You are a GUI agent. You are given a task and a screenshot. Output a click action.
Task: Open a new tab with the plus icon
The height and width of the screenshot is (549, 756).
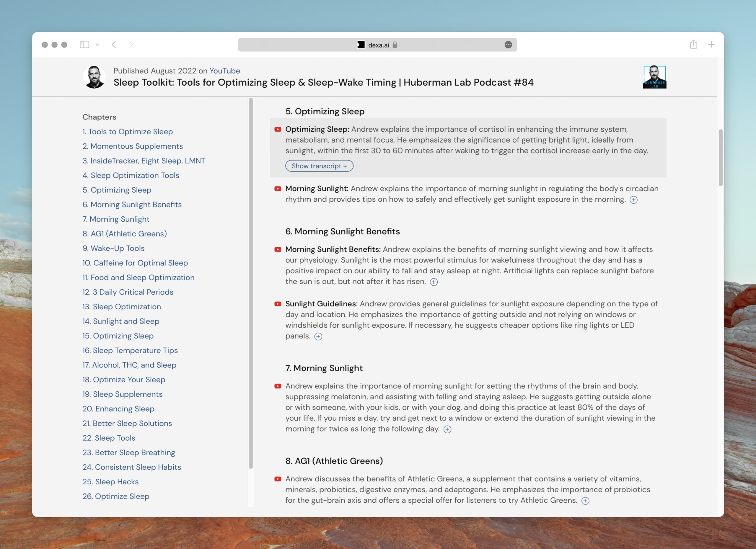[711, 44]
